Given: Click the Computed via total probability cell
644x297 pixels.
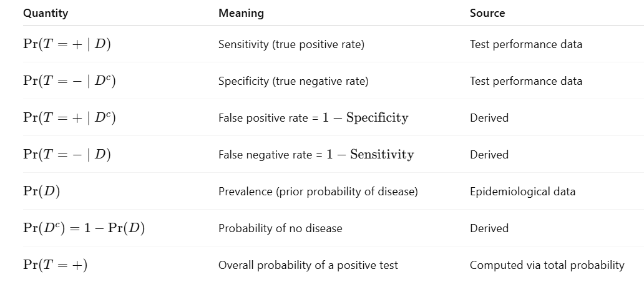Looking at the screenshot, I should (x=547, y=265).
